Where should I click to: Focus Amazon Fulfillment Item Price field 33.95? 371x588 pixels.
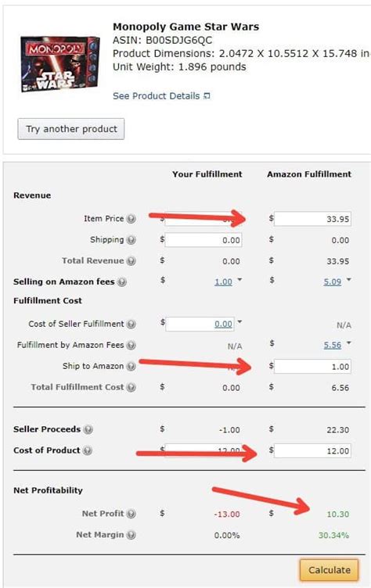click(x=312, y=219)
